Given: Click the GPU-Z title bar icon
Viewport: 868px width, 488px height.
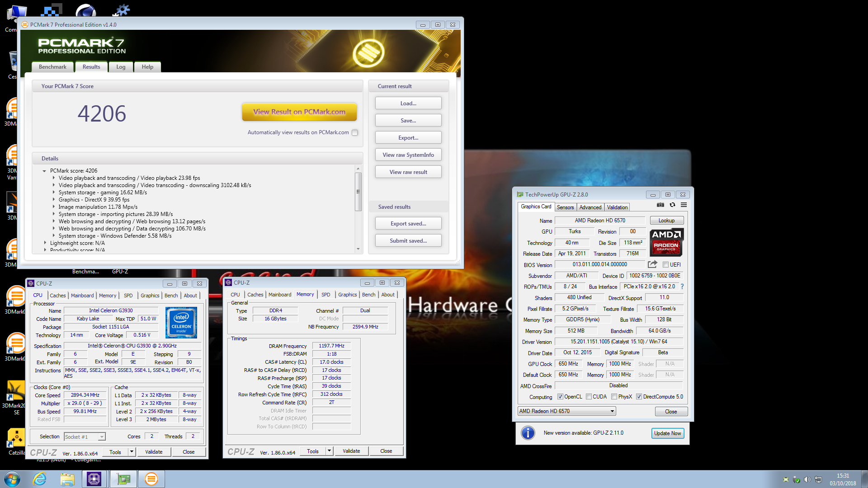Looking at the screenshot, I should coord(520,194).
